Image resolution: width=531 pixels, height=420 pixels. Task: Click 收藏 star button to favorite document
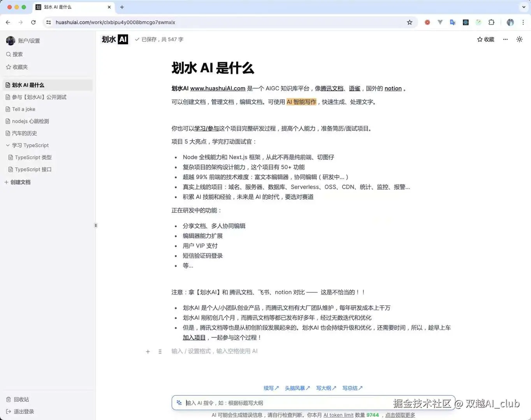coord(485,39)
